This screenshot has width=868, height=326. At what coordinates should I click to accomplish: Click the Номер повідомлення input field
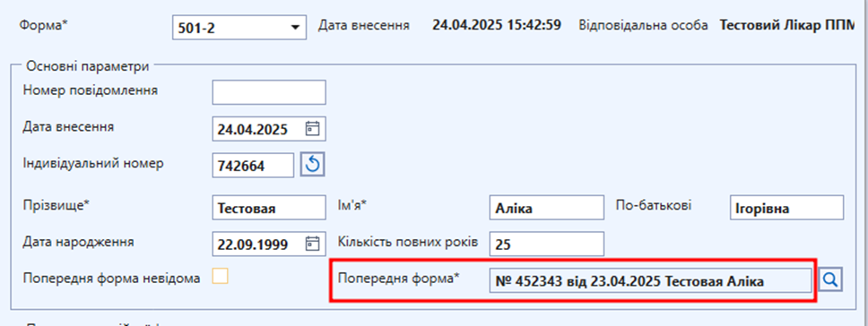(269, 92)
